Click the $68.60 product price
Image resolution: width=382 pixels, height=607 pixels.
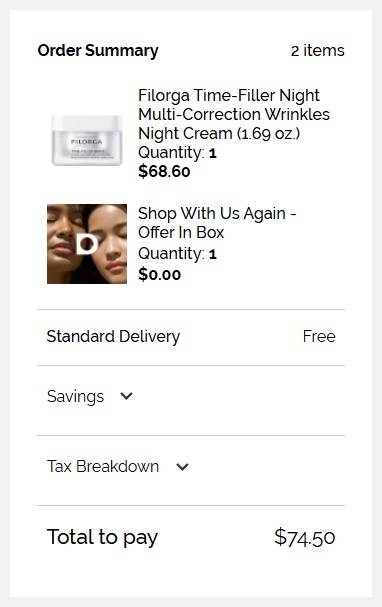[x=164, y=171]
